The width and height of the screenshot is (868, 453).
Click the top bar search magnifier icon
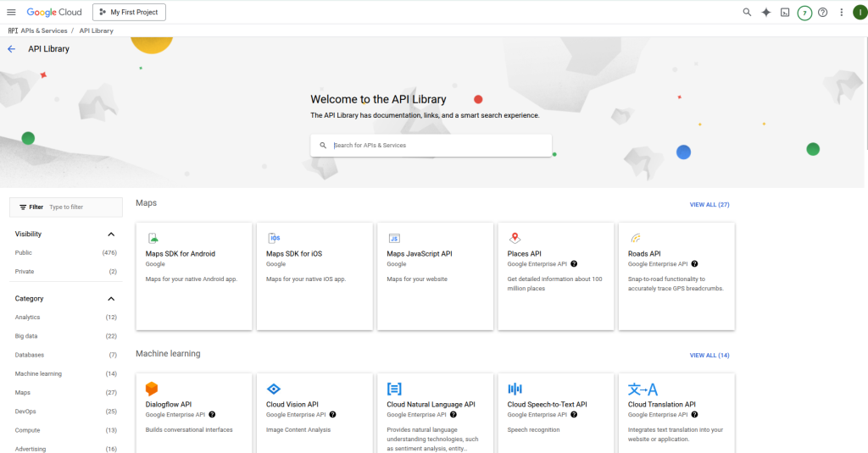coord(747,13)
